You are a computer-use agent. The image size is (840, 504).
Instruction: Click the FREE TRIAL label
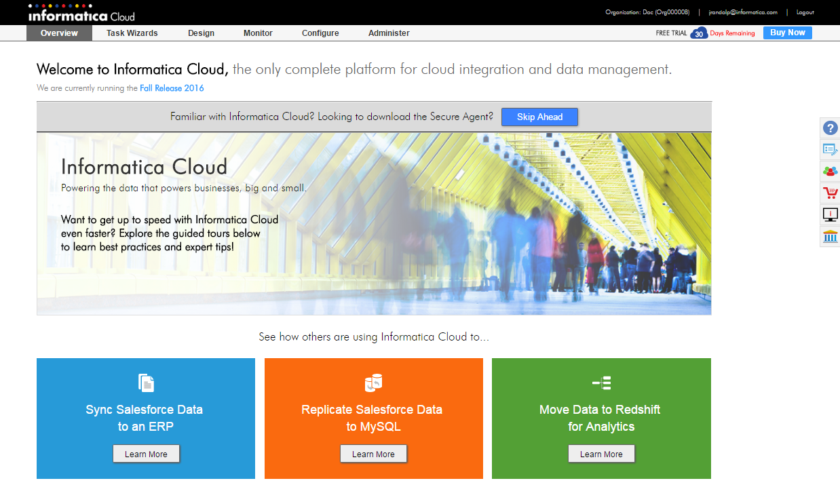tap(671, 33)
